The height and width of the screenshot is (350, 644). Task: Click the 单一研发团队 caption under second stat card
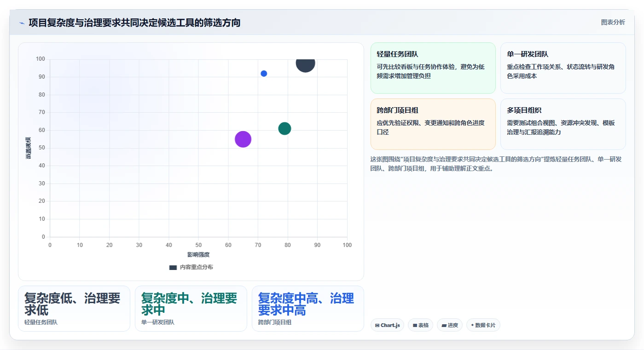pyautogui.click(x=158, y=322)
